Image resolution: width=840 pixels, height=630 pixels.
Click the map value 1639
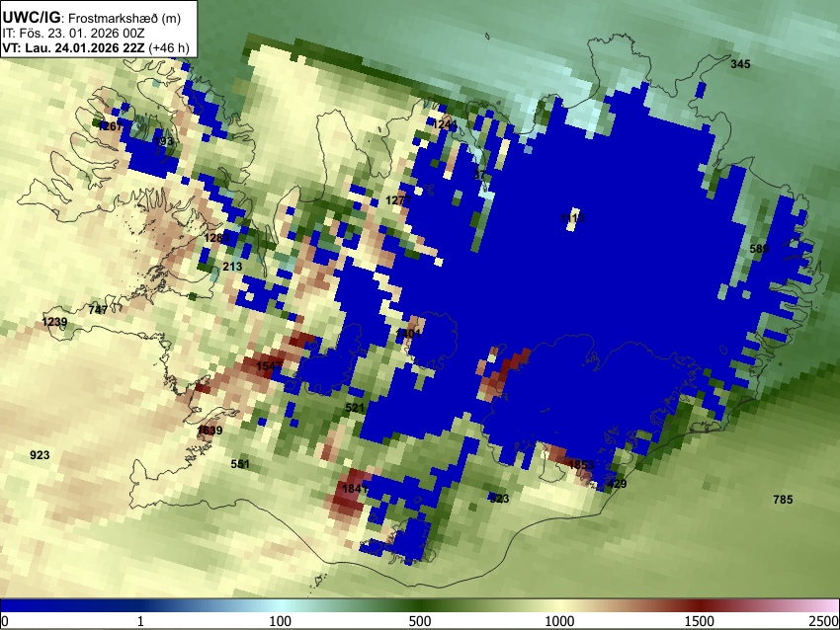[210, 431]
